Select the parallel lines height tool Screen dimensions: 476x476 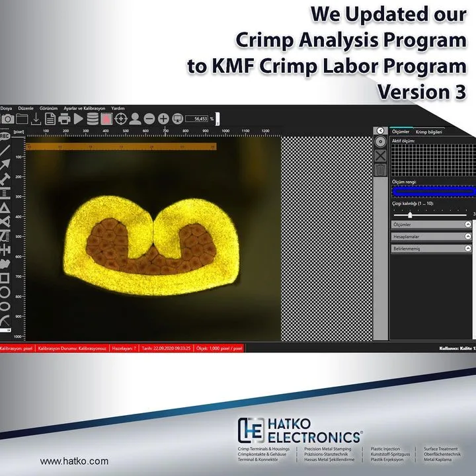5,193
